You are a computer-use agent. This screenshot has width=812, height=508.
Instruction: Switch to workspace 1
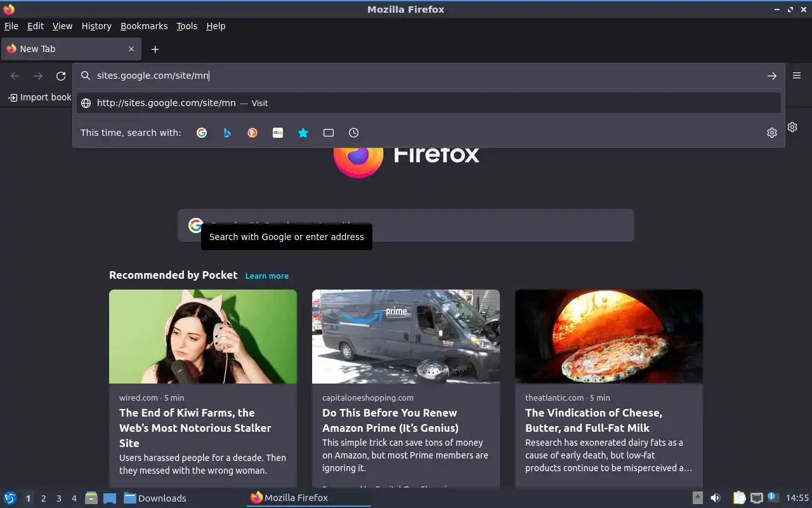coord(28,498)
